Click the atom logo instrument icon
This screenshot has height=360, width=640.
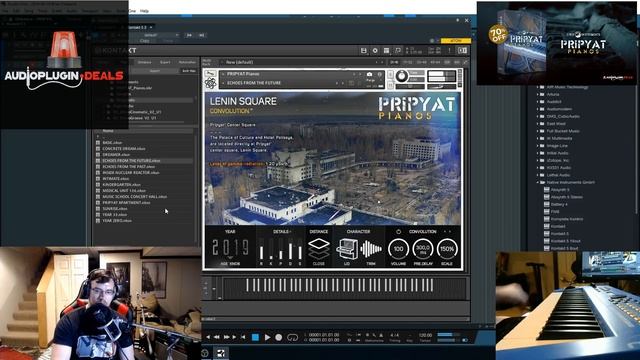[x=211, y=83]
